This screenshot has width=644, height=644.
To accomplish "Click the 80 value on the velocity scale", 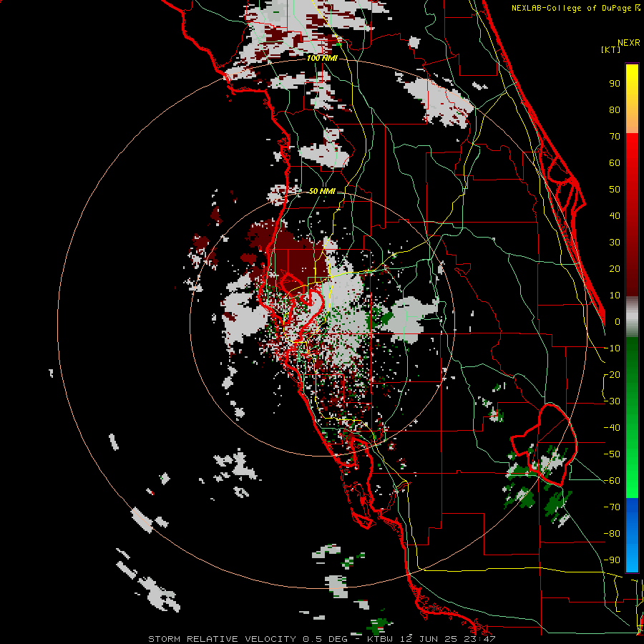I will tap(615, 110).
